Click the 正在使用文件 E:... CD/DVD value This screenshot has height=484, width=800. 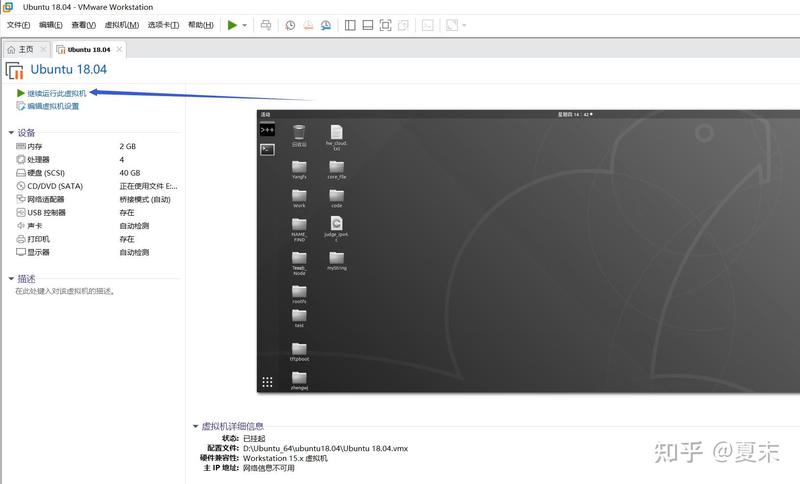(148, 186)
